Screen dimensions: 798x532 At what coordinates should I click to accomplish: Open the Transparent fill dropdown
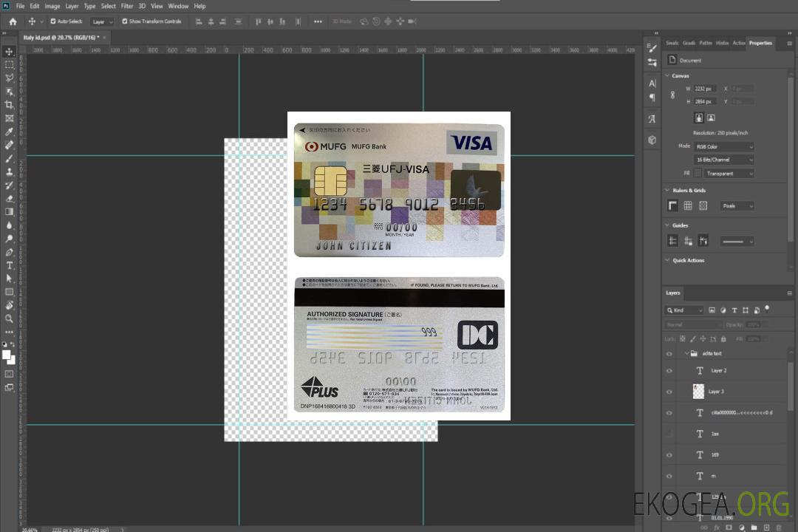[x=729, y=174]
